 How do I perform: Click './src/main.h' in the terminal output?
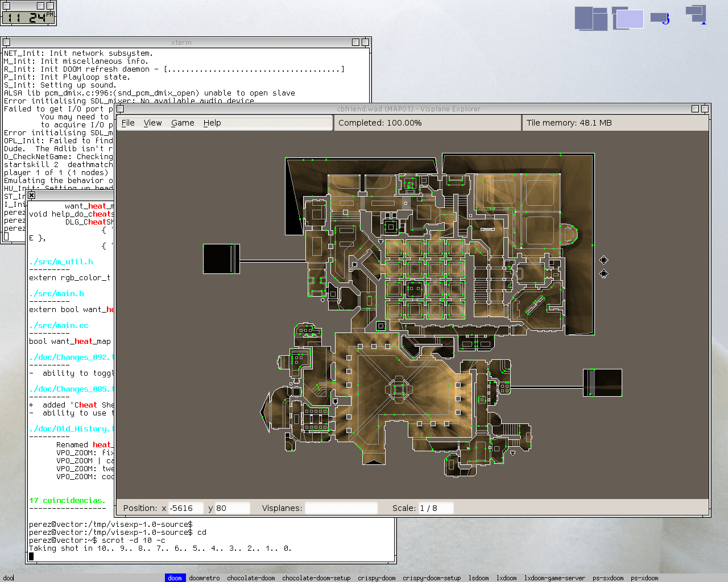pos(56,294)
